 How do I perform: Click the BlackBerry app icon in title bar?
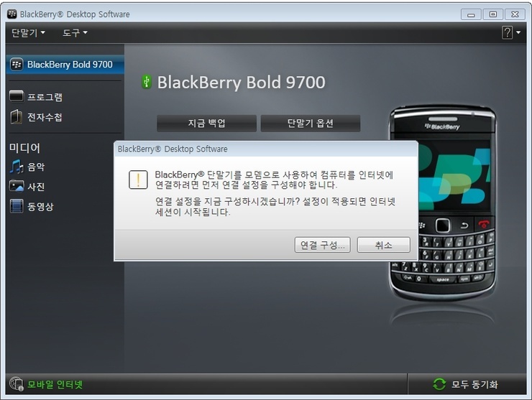point(12,14)
